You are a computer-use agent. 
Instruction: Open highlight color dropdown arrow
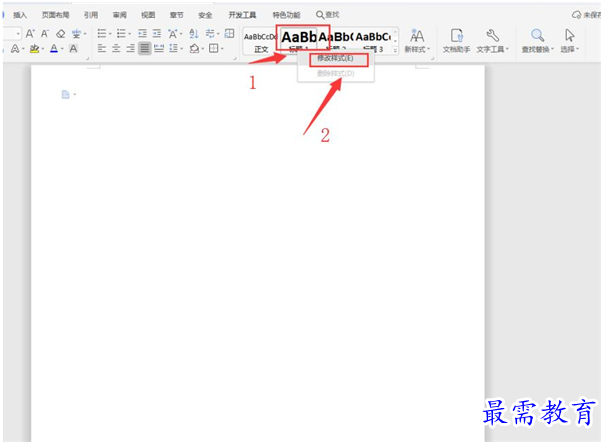click(43, 49)
